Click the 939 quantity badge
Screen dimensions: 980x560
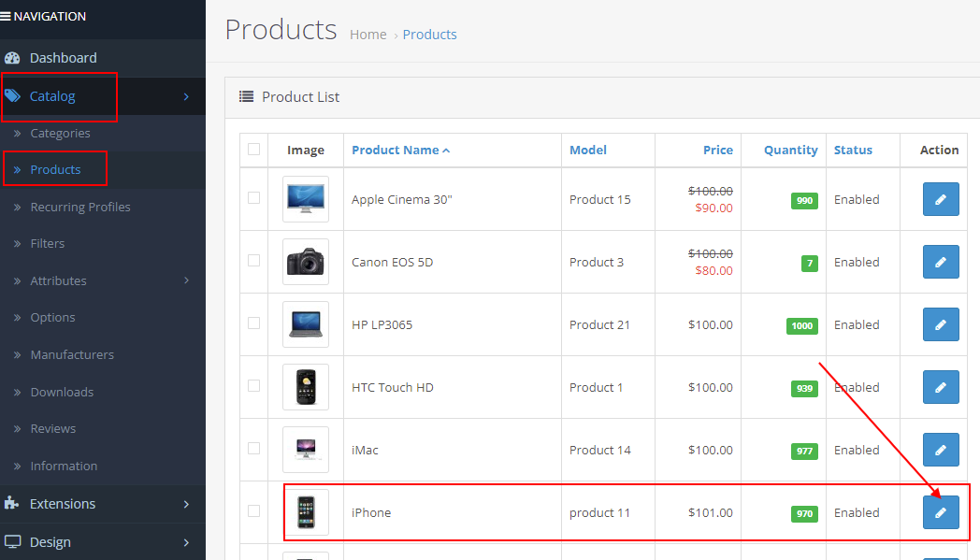point(804,388)
